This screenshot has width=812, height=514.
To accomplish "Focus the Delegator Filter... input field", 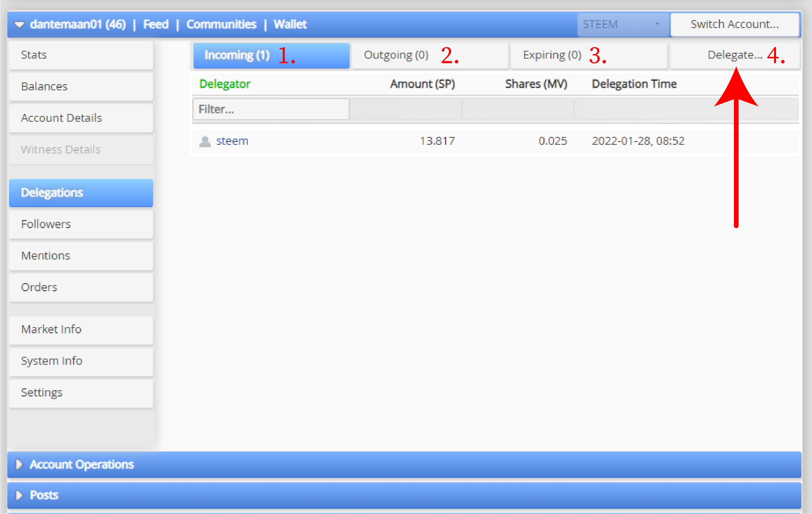I will point(271,109).
